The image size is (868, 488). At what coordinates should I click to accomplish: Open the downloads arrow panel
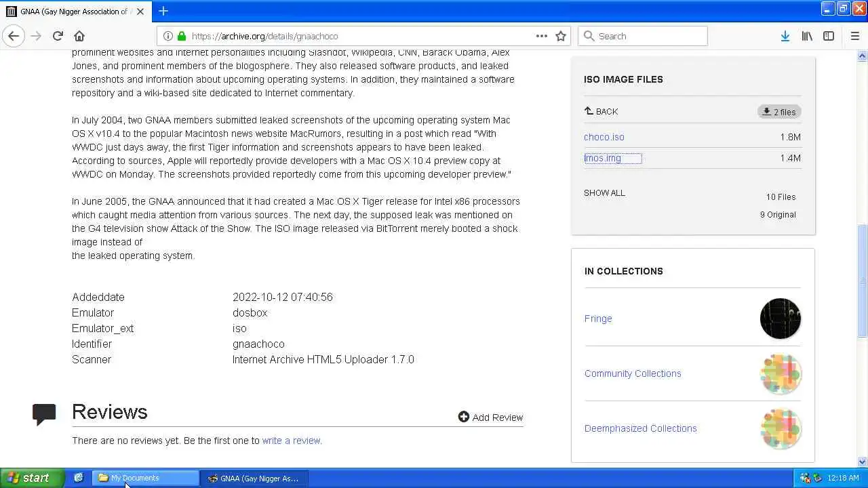tap(785, 36)
